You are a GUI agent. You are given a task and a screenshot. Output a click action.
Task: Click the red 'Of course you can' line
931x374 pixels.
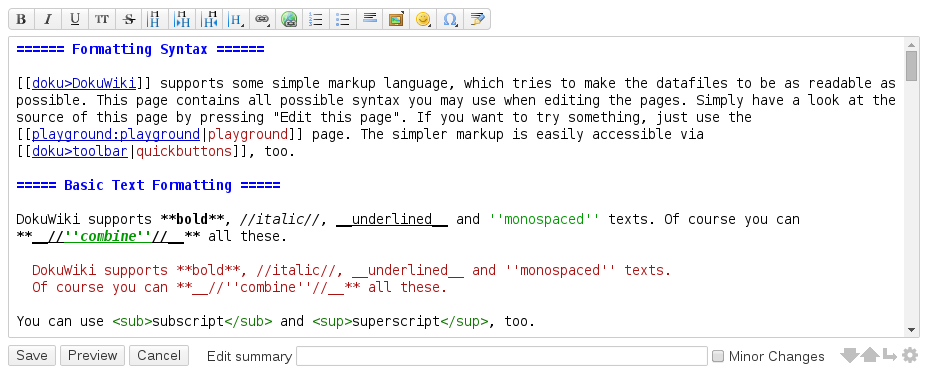tap(239, 287)
